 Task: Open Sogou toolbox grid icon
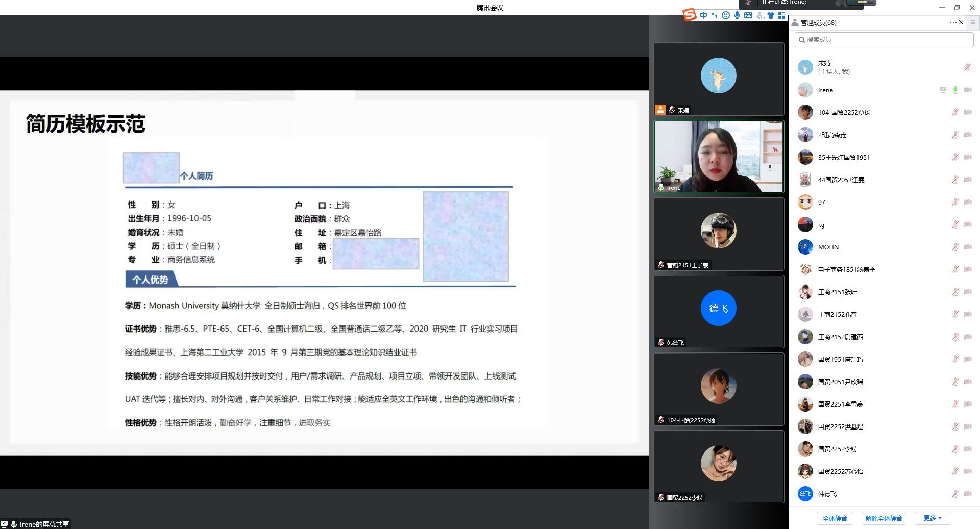pos(781,15)
